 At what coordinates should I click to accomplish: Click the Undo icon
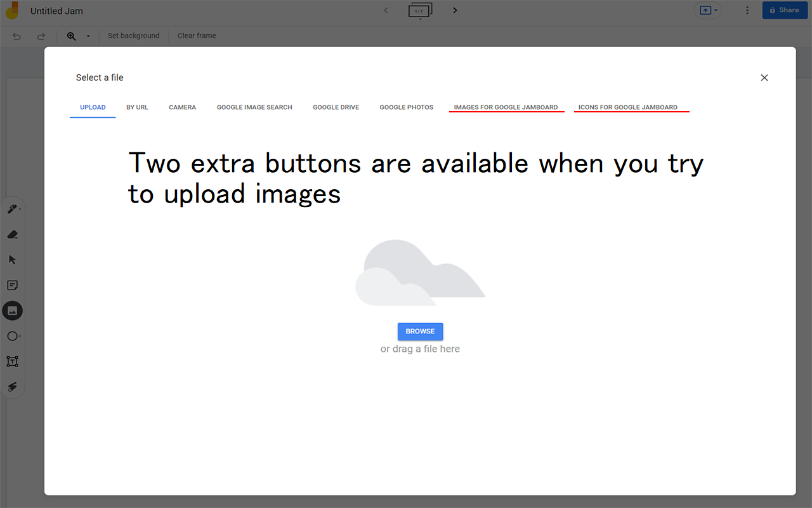coord(16,36)
